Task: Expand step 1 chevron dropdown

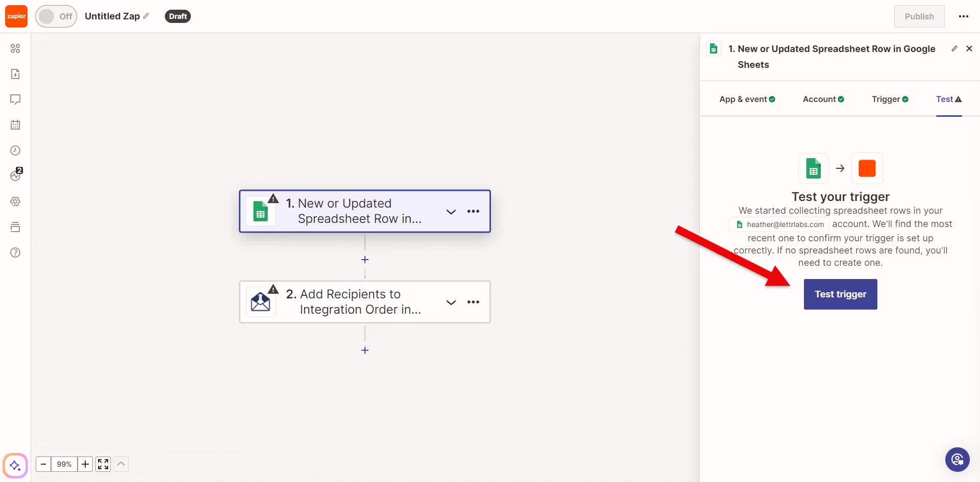Action: click(451, 212)
